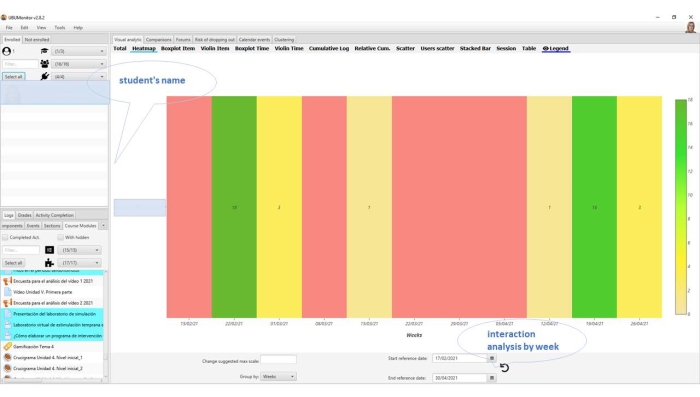The height and width of the screenshot is (397, 700).
Task: Select the Total chart type
Action: (120, 48)
